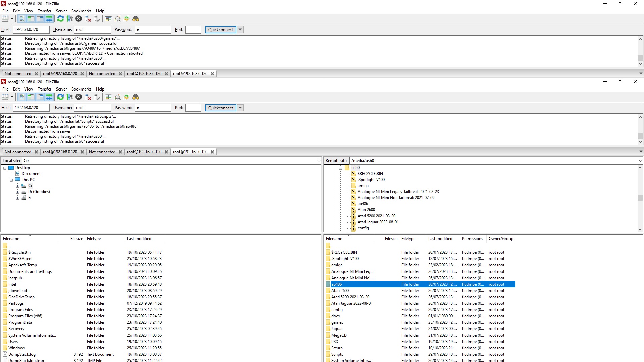
Task: Click scrollbar thumb of remote directory tree
Action: point(640,198)
